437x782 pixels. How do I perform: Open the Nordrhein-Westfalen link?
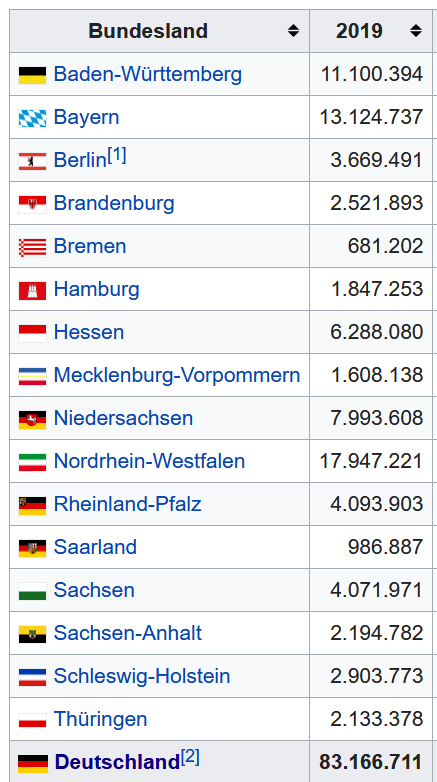(149, 461)
